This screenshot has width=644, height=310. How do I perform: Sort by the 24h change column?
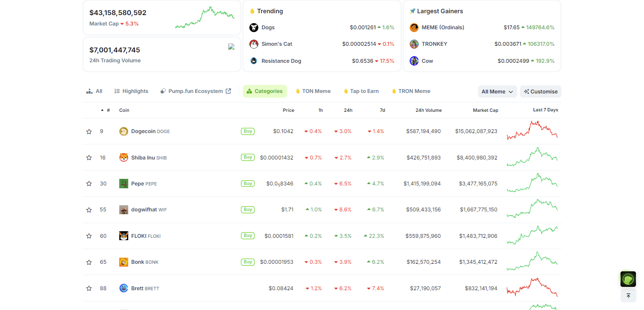pyautogui.click(x=348, y=110)
